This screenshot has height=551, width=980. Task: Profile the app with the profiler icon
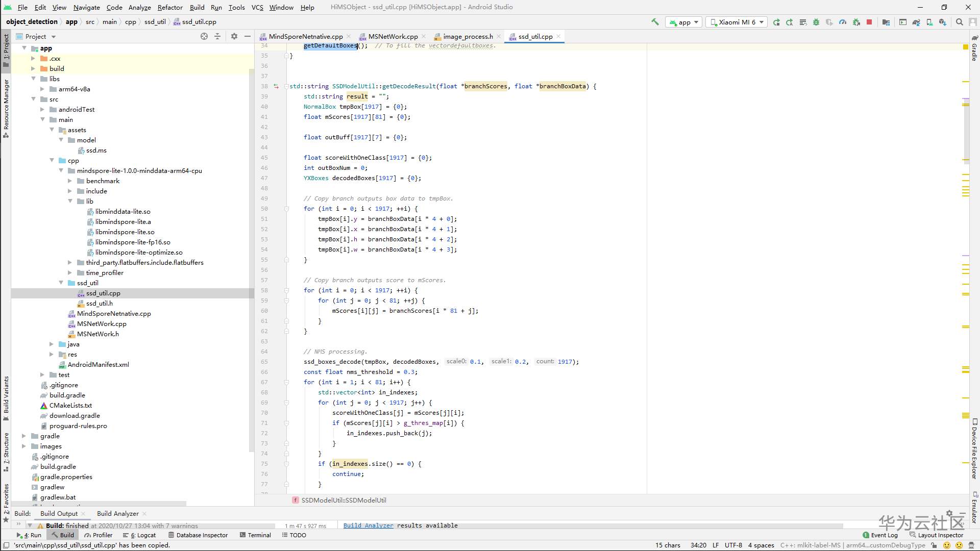(842, 22)
